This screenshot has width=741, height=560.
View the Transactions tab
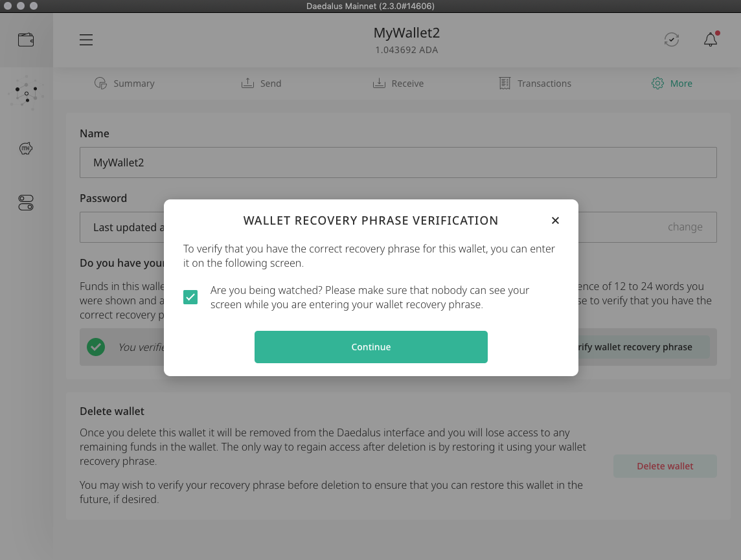pyautogui.click(x=535, y=84)
